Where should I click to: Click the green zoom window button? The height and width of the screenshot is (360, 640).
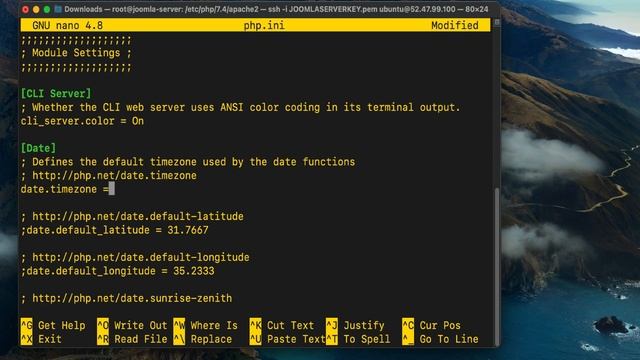[x=47, y=9]
